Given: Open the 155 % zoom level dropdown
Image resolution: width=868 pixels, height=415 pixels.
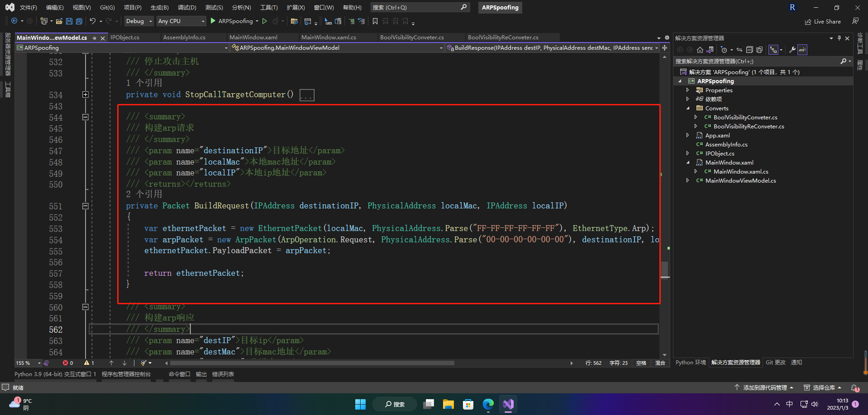Looking at the screenshot, I should [28, 363].
